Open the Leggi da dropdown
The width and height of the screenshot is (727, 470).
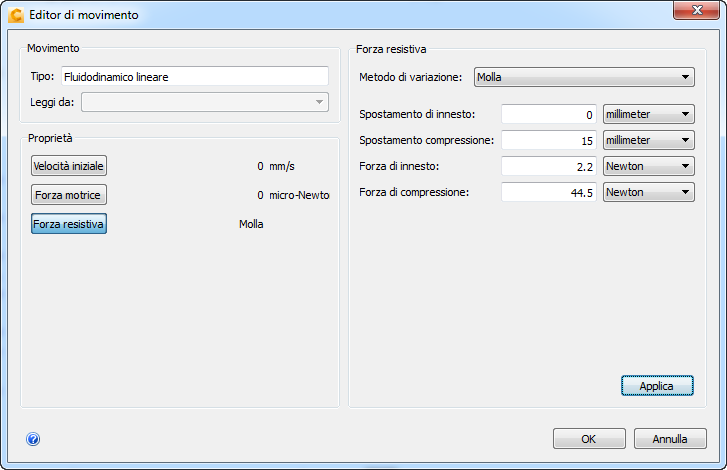click(205, 102)
